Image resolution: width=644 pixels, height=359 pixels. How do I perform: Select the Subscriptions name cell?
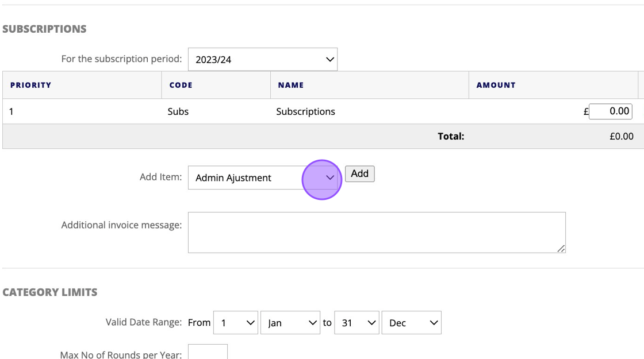tap(305, 111)
